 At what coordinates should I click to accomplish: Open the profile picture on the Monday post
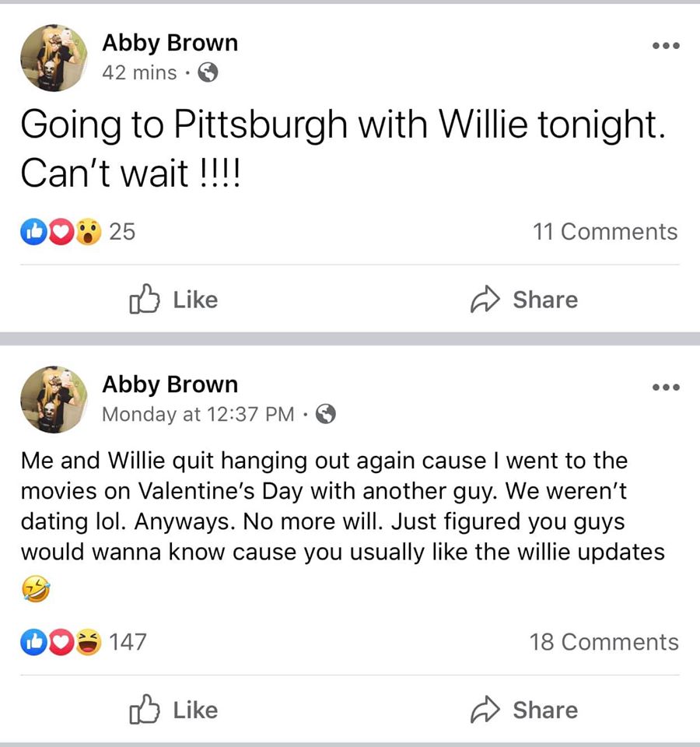click(54, 399)
